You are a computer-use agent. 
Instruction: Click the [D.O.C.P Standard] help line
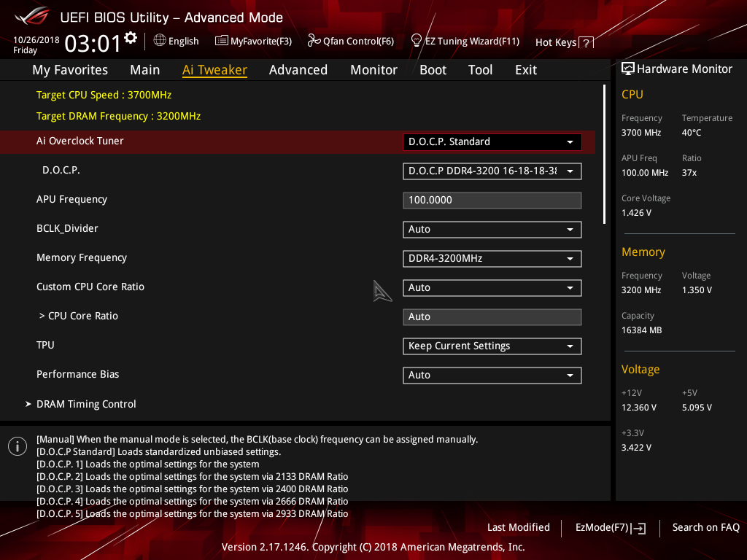click(x=158, y=452)
